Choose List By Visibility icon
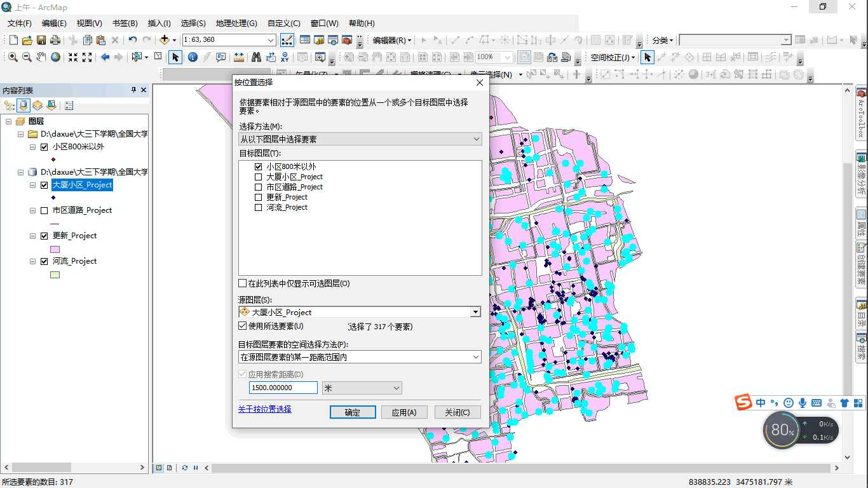Image resolution: width=868 pixels, height=488 pixels. click(37, 105)
